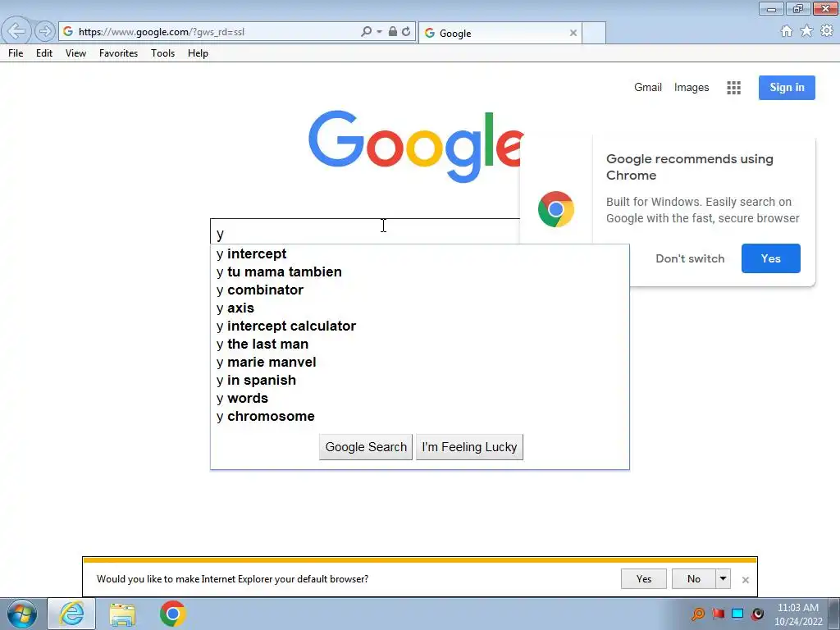Select suggestion 'y the last man'
Screen dimensions: 840x630
[x=419, y=344]
